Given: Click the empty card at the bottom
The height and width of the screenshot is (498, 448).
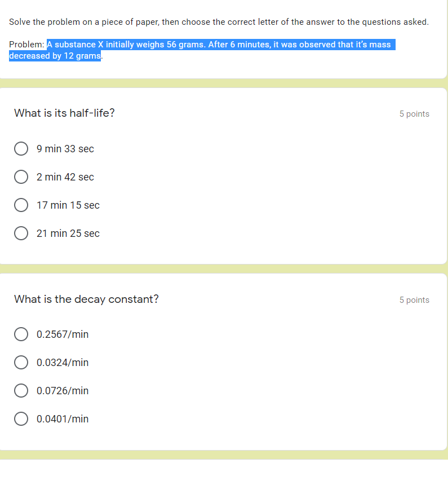Looking at the screenshot, I should (x=224, y=479).
